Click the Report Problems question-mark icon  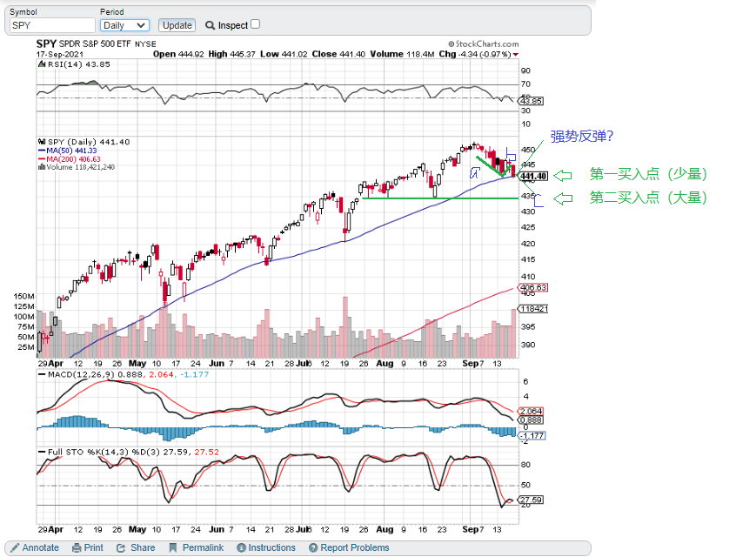[x=313, y=547]
